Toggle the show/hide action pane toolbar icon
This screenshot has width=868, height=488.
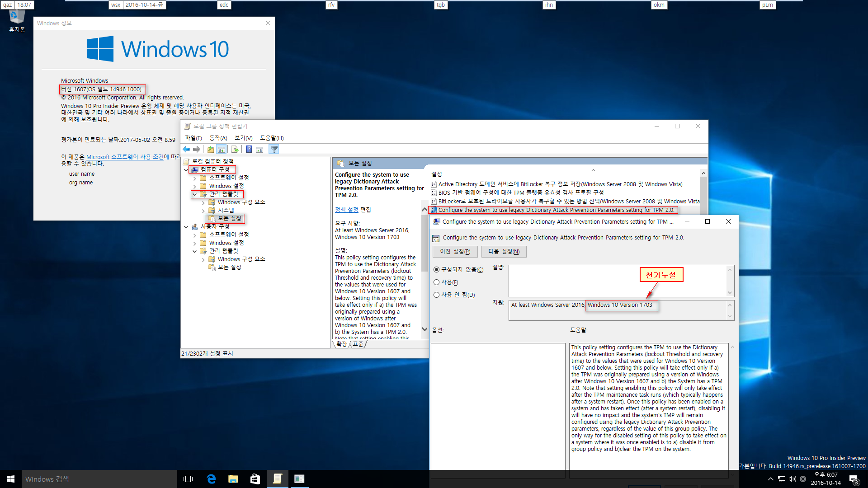click(259, 150)
